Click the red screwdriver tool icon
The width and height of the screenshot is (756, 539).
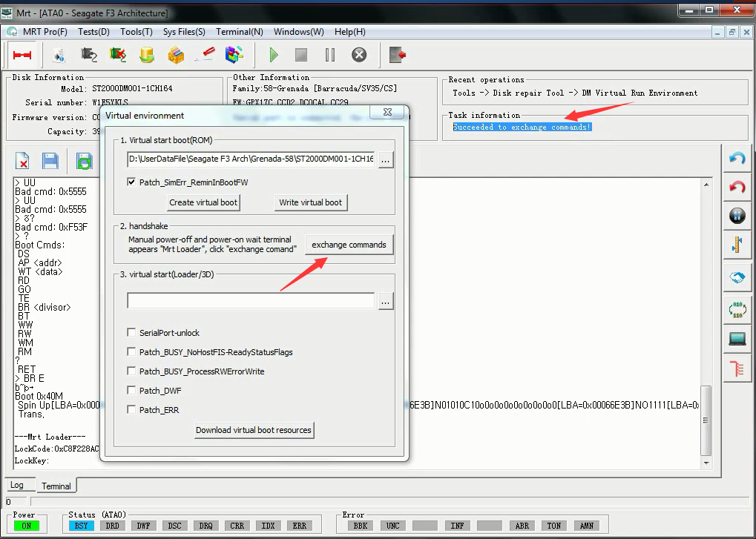click(x=205, y=54)
